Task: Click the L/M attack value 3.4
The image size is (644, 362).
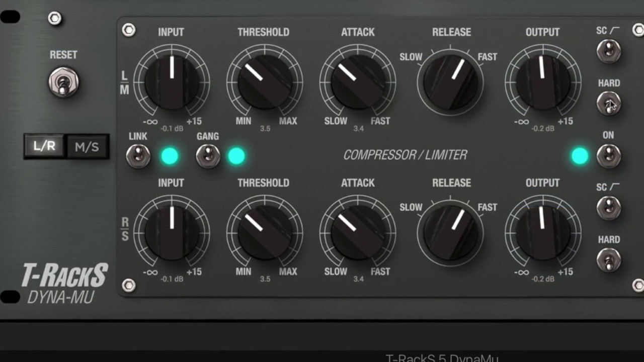Action: (358, 129)
